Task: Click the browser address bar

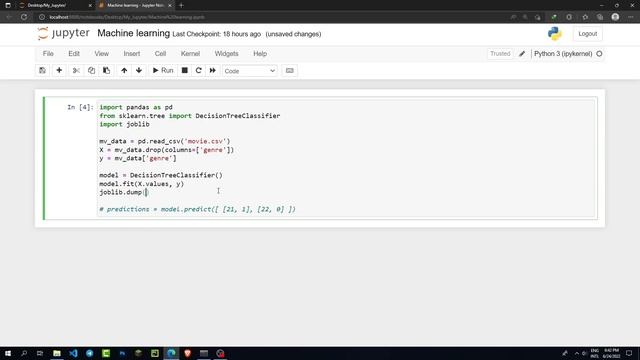Action: point(269,17)
